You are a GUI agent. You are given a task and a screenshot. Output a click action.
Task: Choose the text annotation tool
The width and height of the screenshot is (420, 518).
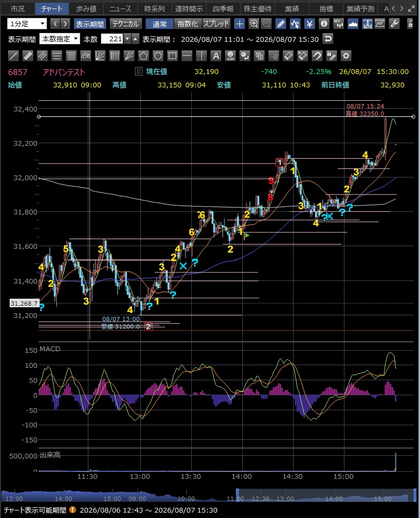pyautogui.click(x=216, y=56)
